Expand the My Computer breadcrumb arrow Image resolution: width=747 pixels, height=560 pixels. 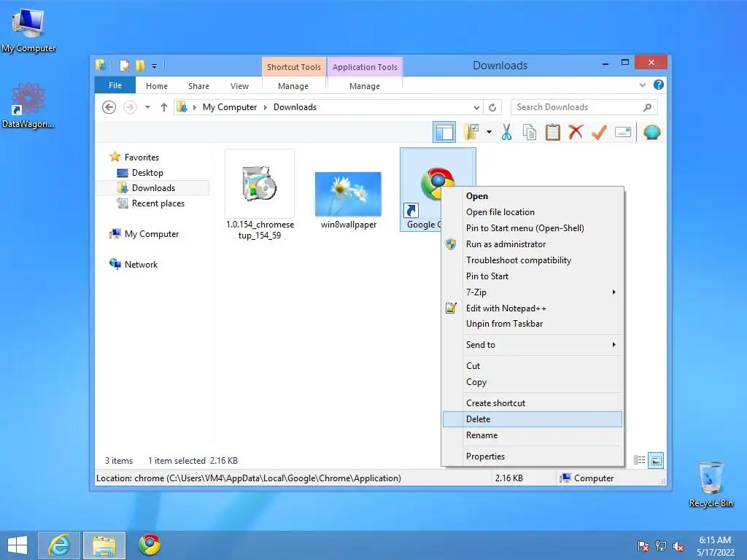pyautogui.click(x=266, y=108)
